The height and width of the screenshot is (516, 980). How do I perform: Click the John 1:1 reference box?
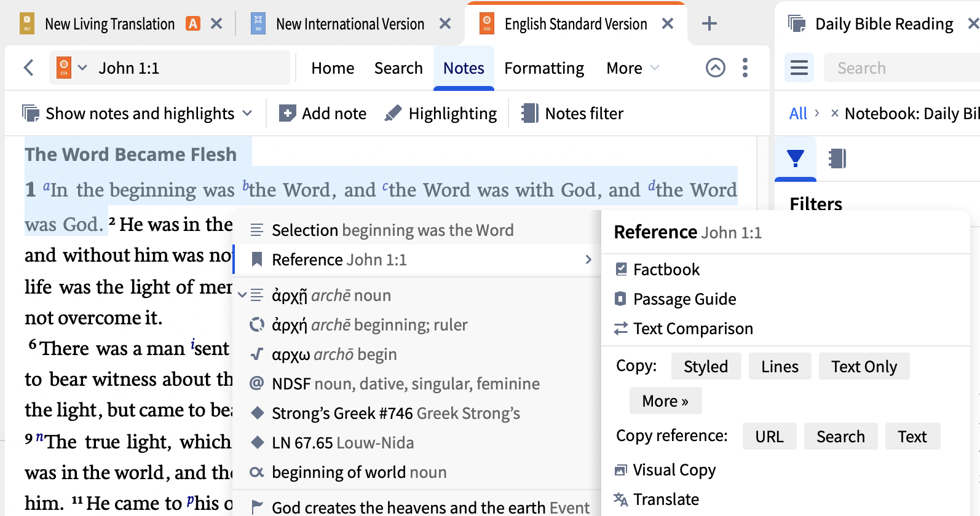click(x=170, y=68)
